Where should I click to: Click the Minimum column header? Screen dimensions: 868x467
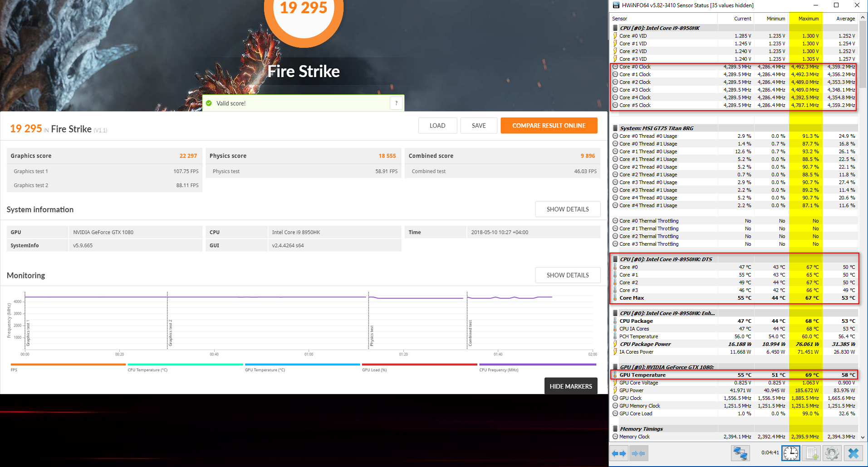(771, 19)
